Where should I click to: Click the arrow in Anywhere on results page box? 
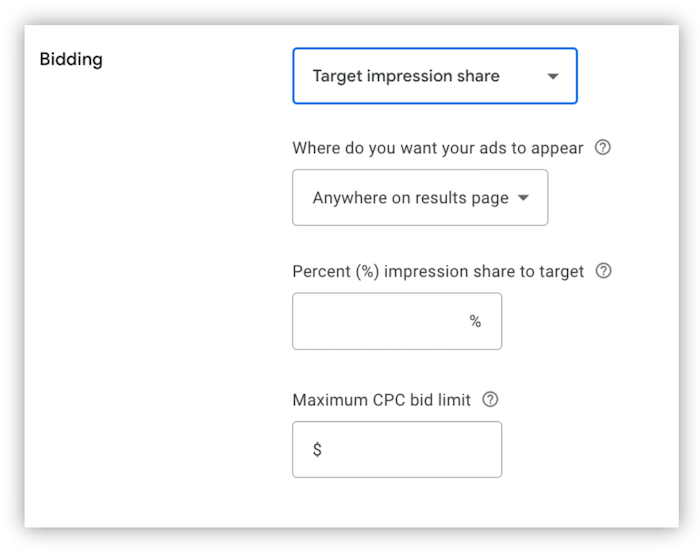(x=523, y=198)
